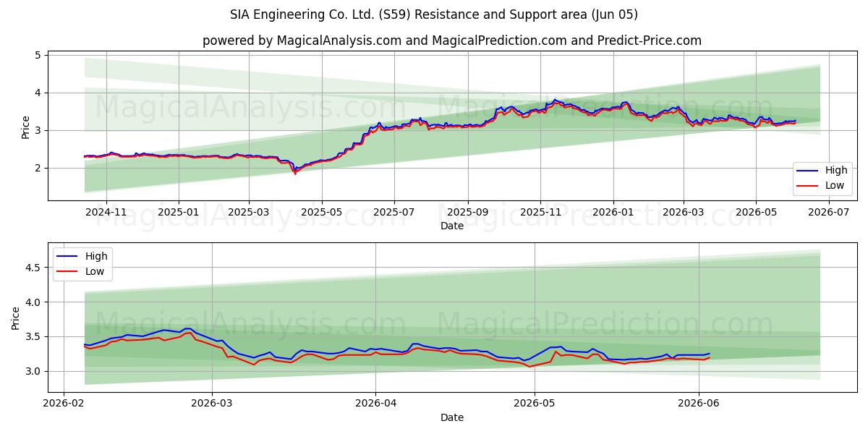Image resolution: width=868 pixels, height=434 pixels.
Task: Click the bottom chart 'Price' axis label
Action: (16, 318)
